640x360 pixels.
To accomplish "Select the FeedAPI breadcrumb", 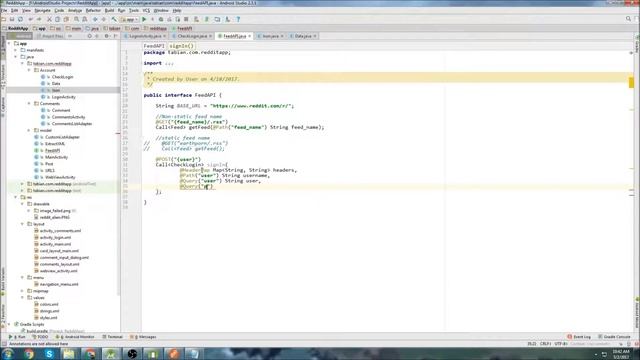I will point(182,29).
